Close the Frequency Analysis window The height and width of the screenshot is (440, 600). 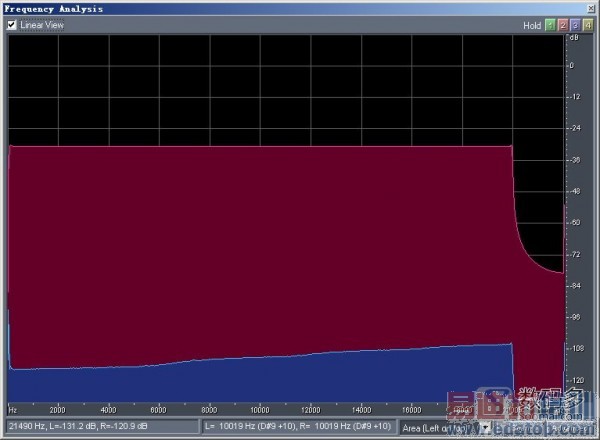[591, 8]
